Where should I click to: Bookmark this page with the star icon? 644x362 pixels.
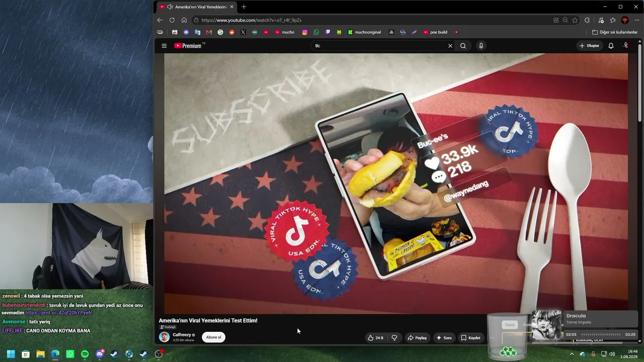click(x=575, y=20)
